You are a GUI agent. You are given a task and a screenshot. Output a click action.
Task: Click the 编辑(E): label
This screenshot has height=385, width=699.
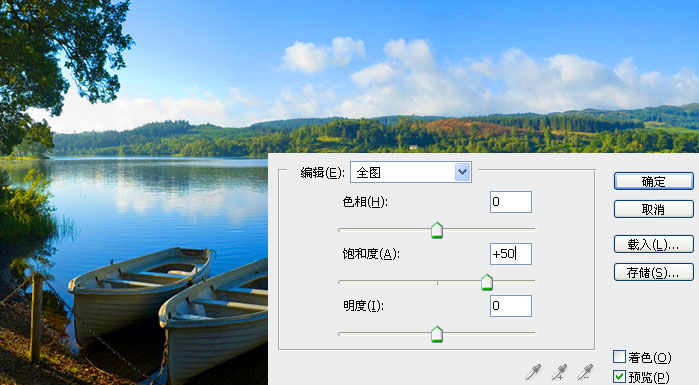(x=323, y=172)
